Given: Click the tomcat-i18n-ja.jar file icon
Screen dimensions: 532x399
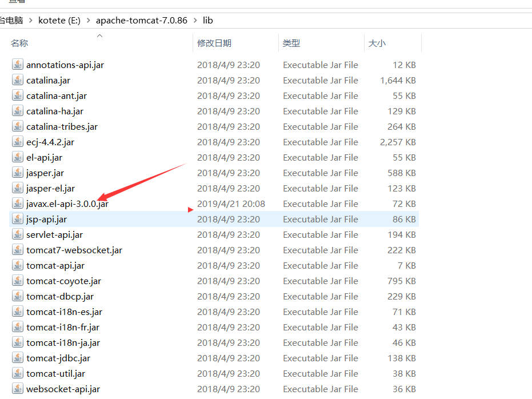Looking at the screenshot, I should (x=18, y=342).
